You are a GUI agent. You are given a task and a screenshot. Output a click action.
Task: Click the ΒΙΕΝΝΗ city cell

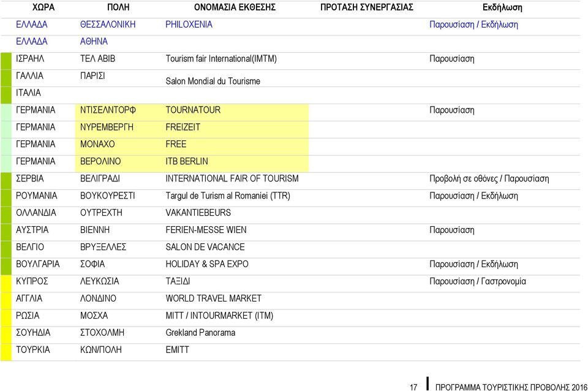click(94, 230)
